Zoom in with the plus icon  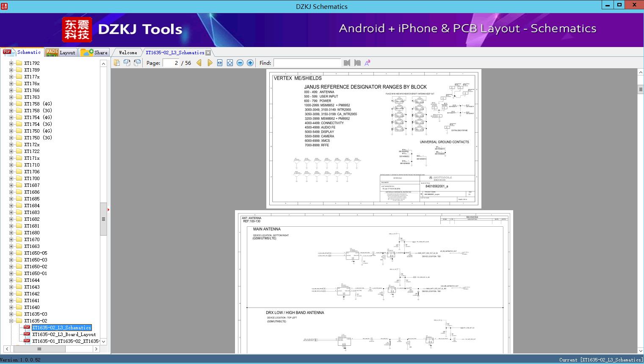pos(250,63)
